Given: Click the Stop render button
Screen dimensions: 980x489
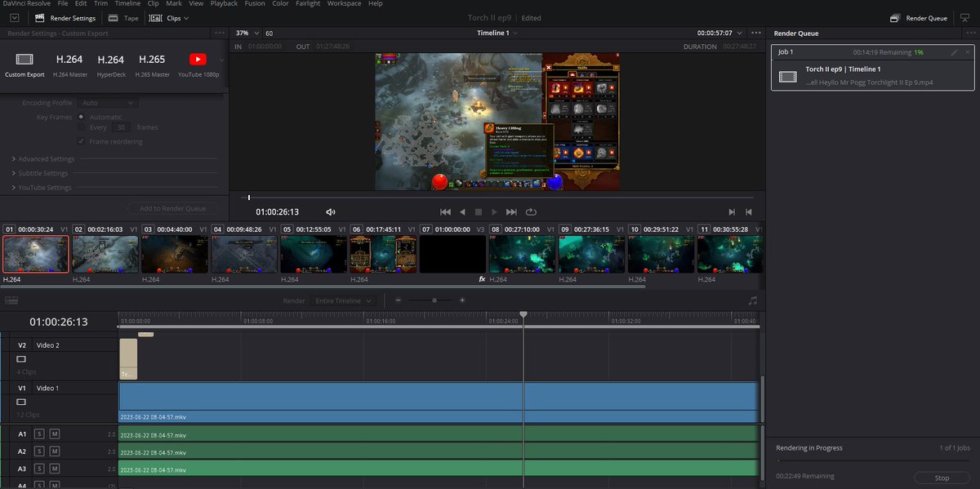Looking at the screenshot, I should click(942, 478).
